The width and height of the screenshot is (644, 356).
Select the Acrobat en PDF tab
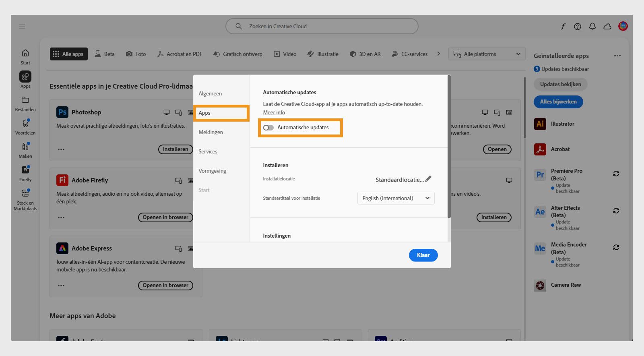tap(180, 54)
